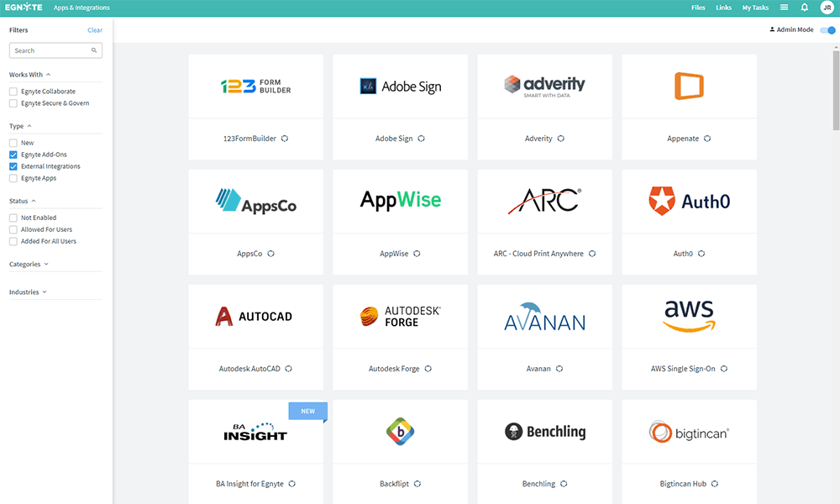
Task: Check the Allowed For Users status filter
Action: click(13, 230)
